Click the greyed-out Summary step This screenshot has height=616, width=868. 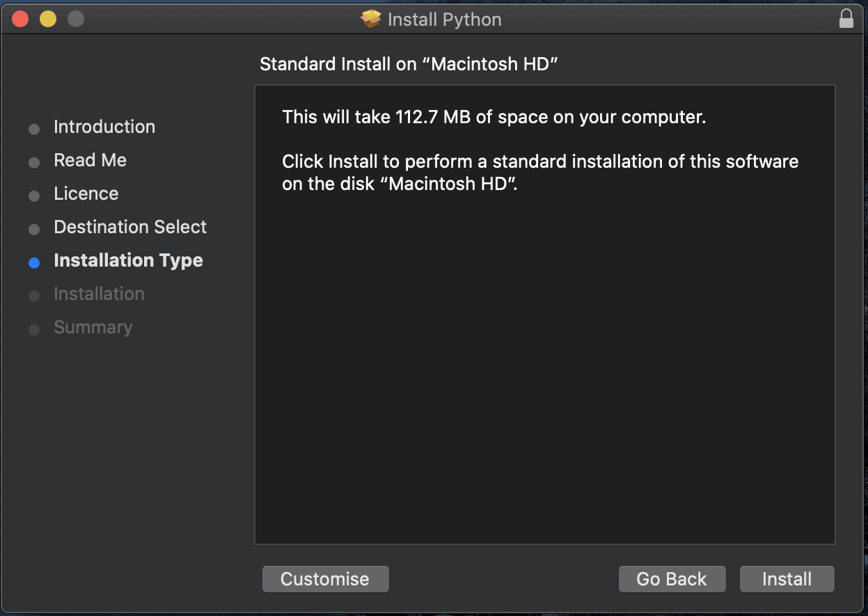[x=93, y=327]
